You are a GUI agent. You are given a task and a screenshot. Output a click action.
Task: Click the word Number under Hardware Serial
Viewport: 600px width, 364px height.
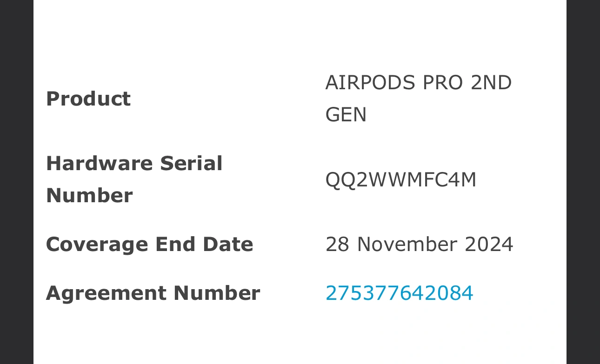pos(89,195)
